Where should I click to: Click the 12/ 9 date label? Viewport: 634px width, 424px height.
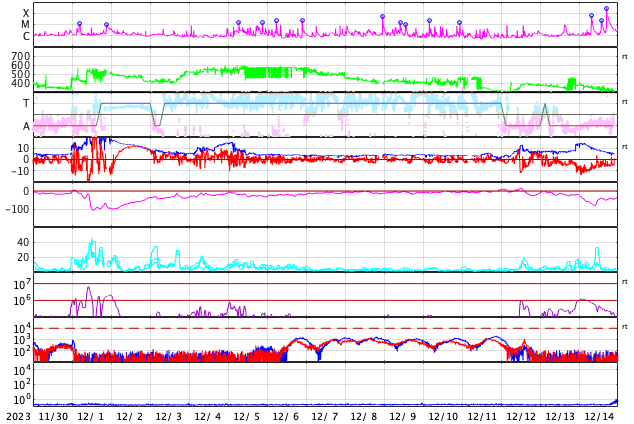pyautogui.click(x=403, y=417)
